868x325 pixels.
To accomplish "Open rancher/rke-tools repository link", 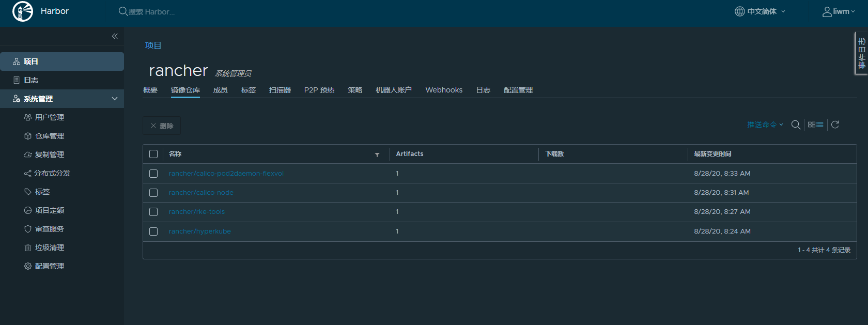I will click(x=197, y=212).
